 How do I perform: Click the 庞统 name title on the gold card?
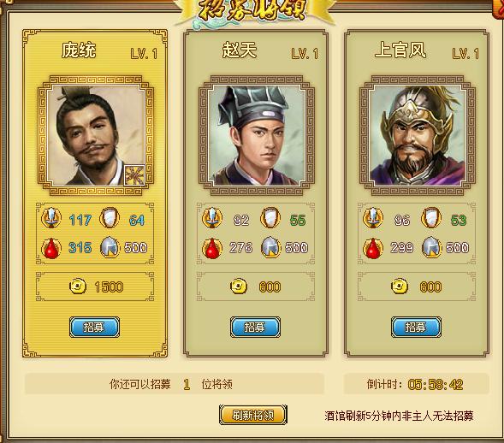coord(79,50)
